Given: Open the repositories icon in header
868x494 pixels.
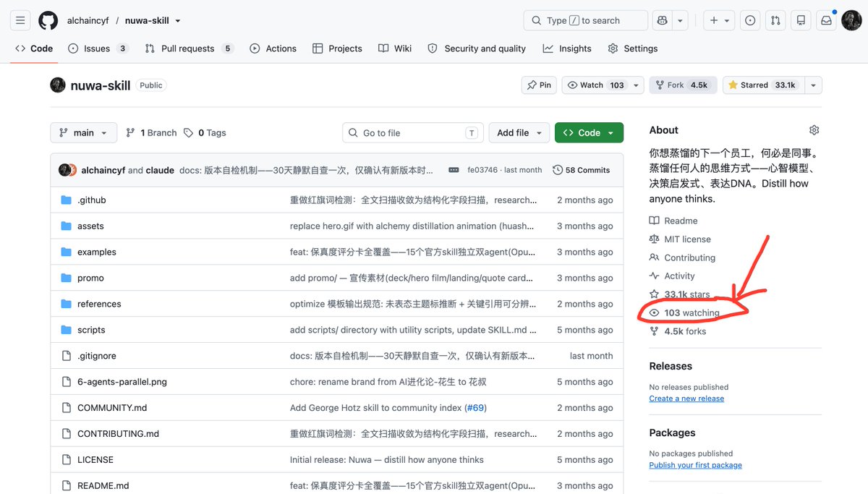Looking at the screenshot, I should click(x=801, y=20).
